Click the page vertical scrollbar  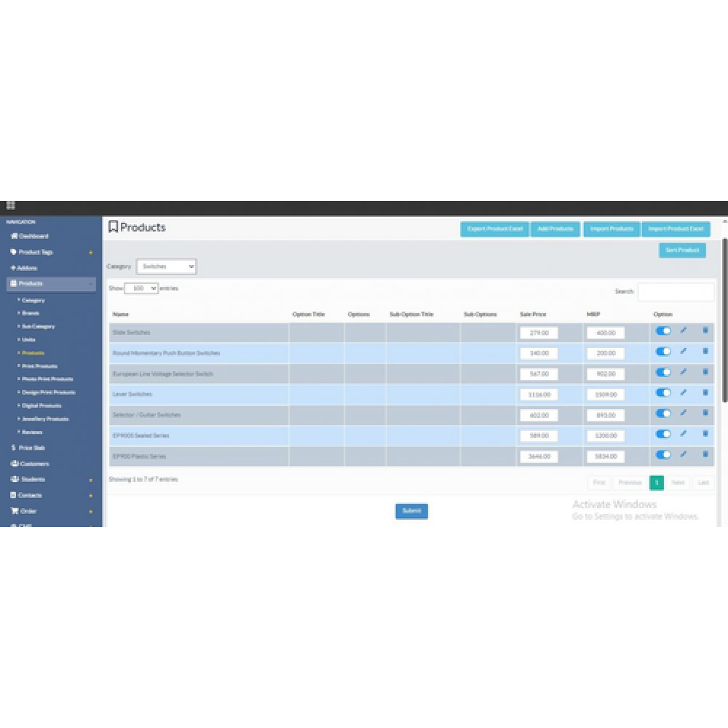click(725, 320)
